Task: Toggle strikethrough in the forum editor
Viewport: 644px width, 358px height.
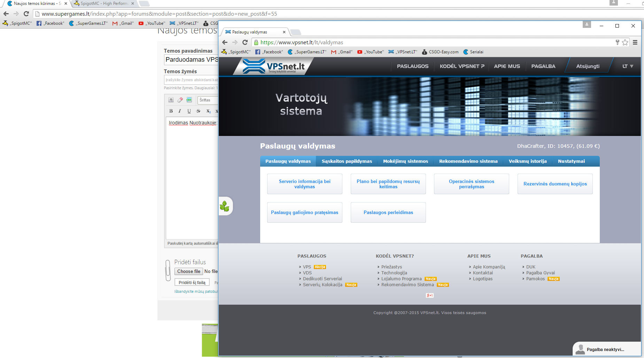Action: tap(198, 111)
